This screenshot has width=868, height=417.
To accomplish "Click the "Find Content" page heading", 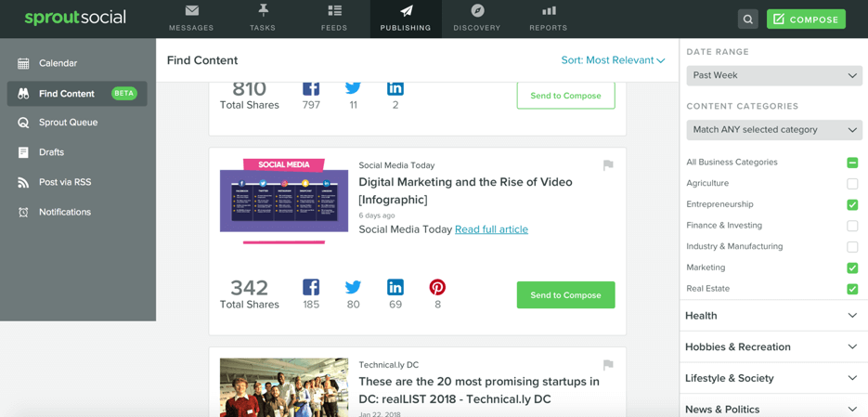I will pos(202,60).
